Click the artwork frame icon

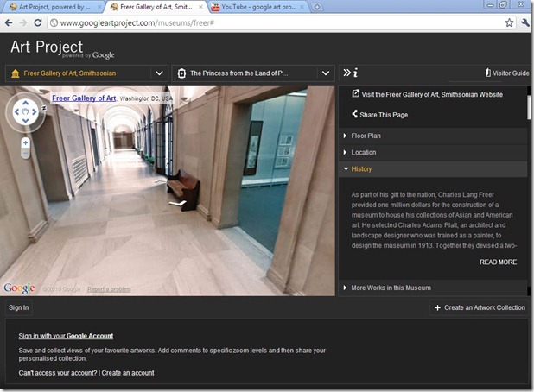[181, 73]
